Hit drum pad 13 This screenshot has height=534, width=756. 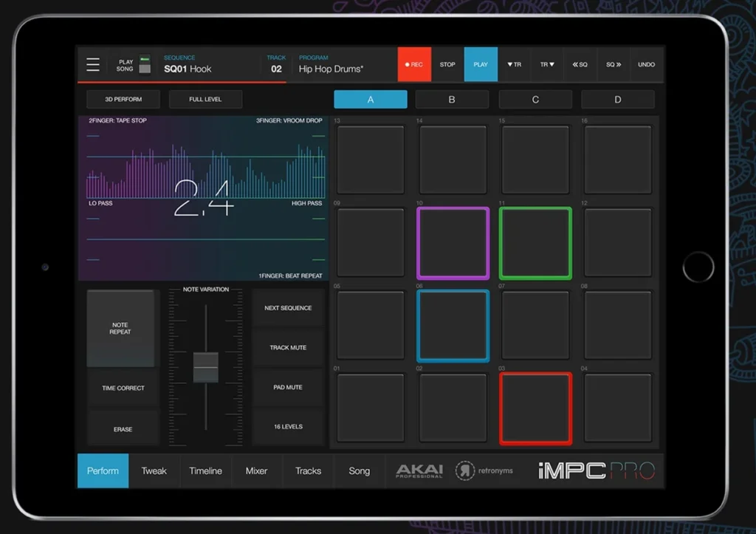click(x=371, y=160)
